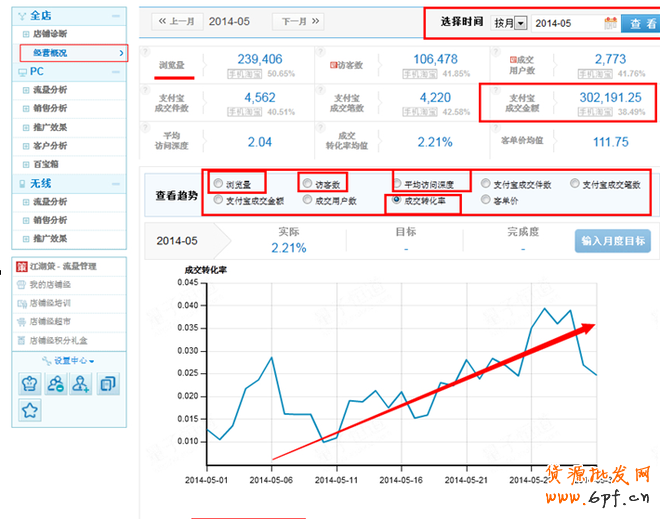Click the gift box icon beside 店铺经积分礼盒
660x519 pixels.
tap(21, 341)
